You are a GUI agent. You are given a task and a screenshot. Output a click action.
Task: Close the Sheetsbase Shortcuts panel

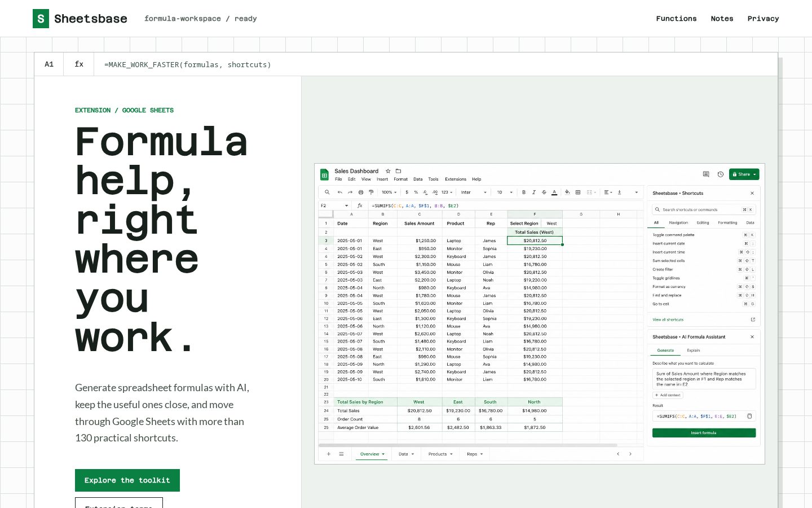(x=752, y=193)
